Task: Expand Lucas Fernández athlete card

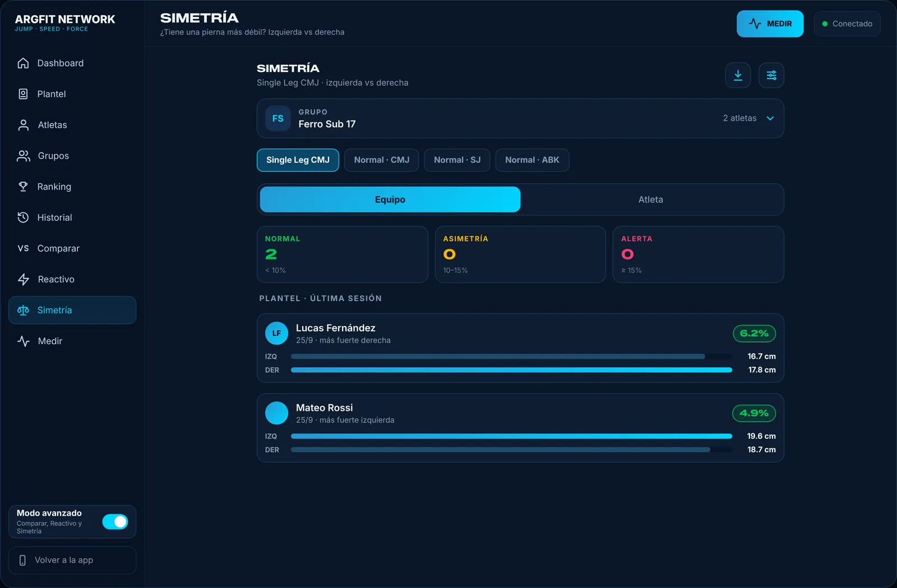Action: (520, 348)
